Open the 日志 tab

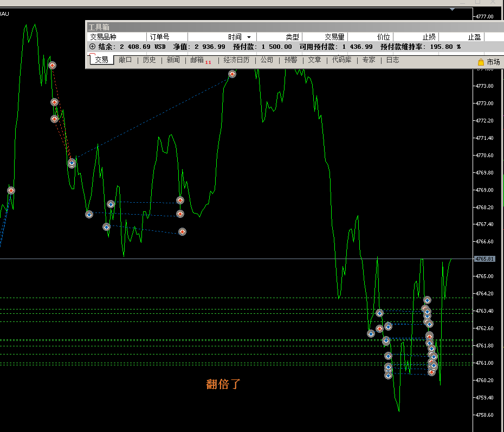pyautogui.click(x=392, y=60)
